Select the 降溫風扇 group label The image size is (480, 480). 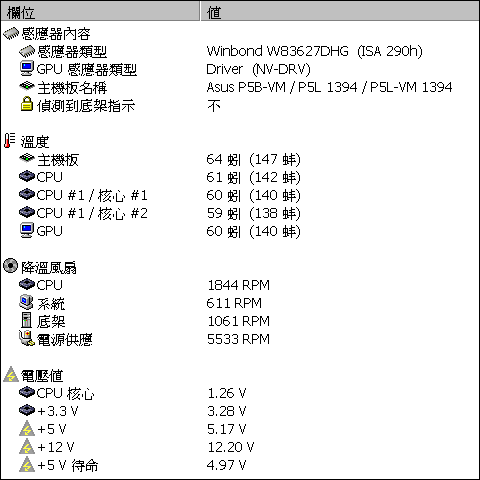pos(49,268)
